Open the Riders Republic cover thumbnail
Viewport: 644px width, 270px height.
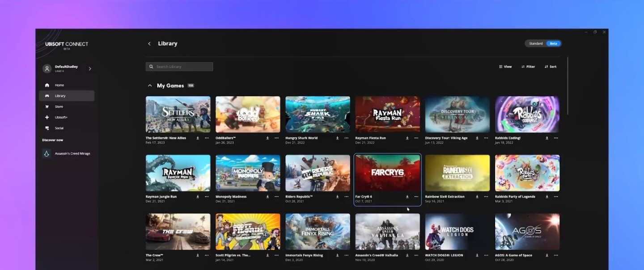coord(318,173)
